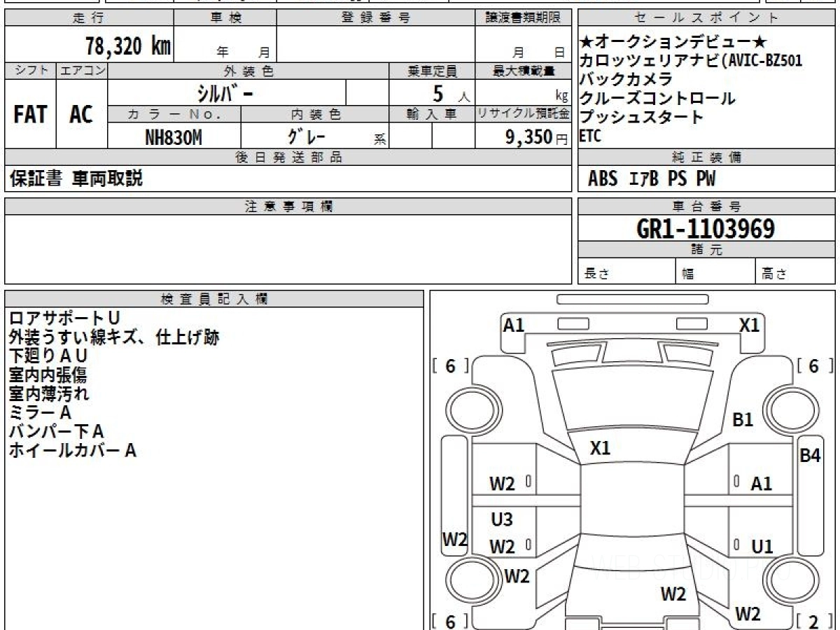Select the 外装色 header
The image size is (840, 630).
(x=248, y=71)
